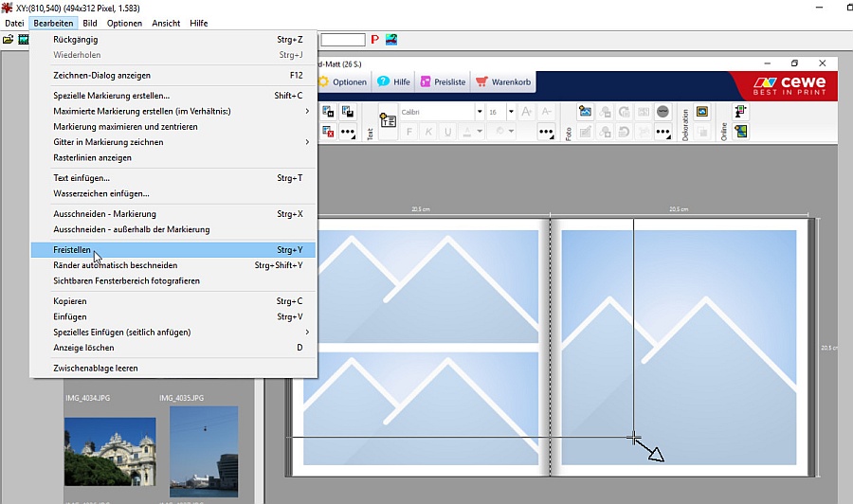Viewport: 853px width, 504px height.
Task: Click the toolbar text input field
Action: coord(342,40)
